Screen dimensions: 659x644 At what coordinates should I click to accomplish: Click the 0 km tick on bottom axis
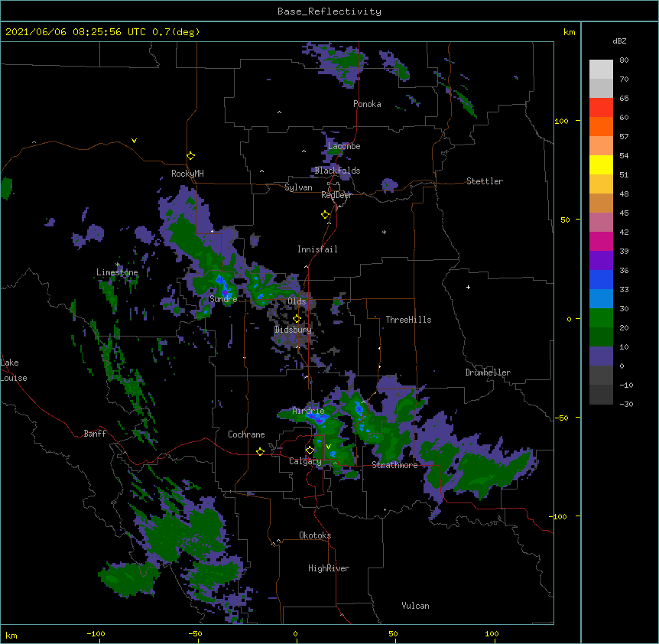pyautogui.click(x=295, y=633)
